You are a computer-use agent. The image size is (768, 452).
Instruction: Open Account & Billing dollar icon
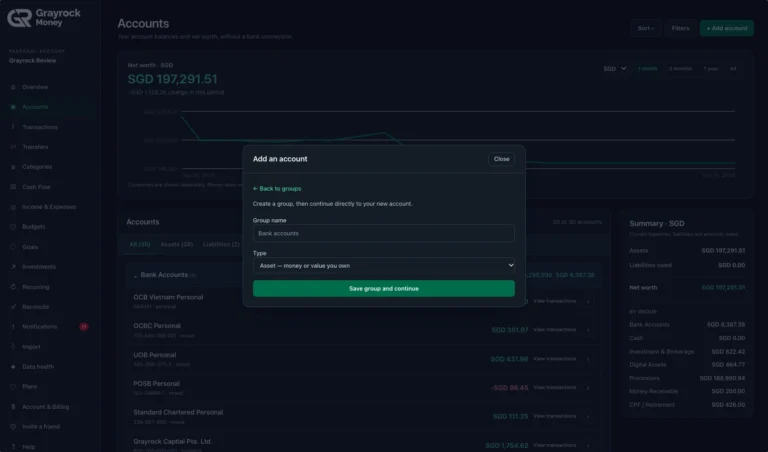pos(13,406)
